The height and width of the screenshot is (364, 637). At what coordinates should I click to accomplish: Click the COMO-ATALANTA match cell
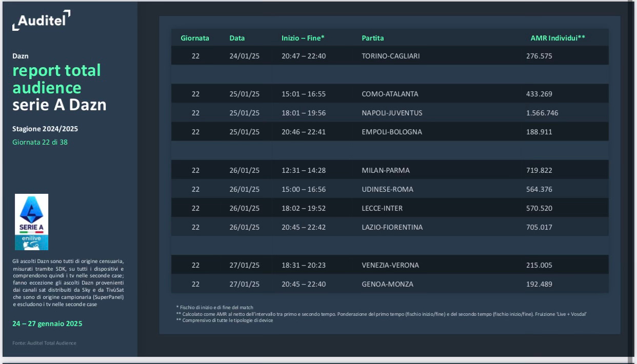390,94
